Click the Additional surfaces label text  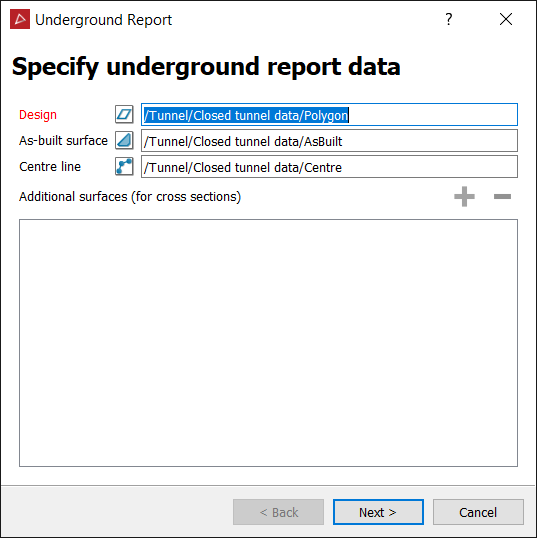(x=130, y=197)
